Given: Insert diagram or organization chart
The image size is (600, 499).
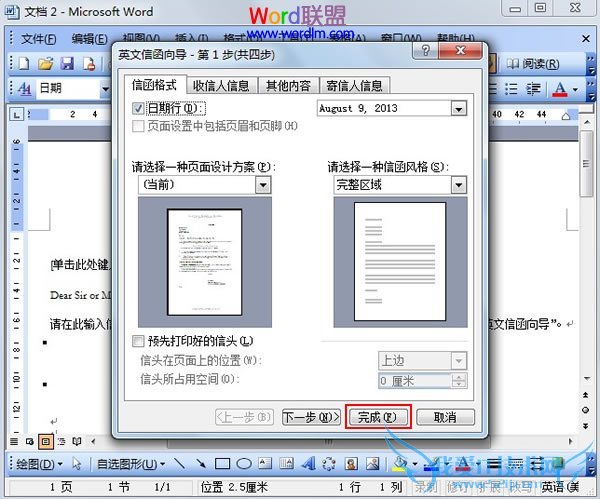Looking at the screenshot, I should click(x=329, y=464).
